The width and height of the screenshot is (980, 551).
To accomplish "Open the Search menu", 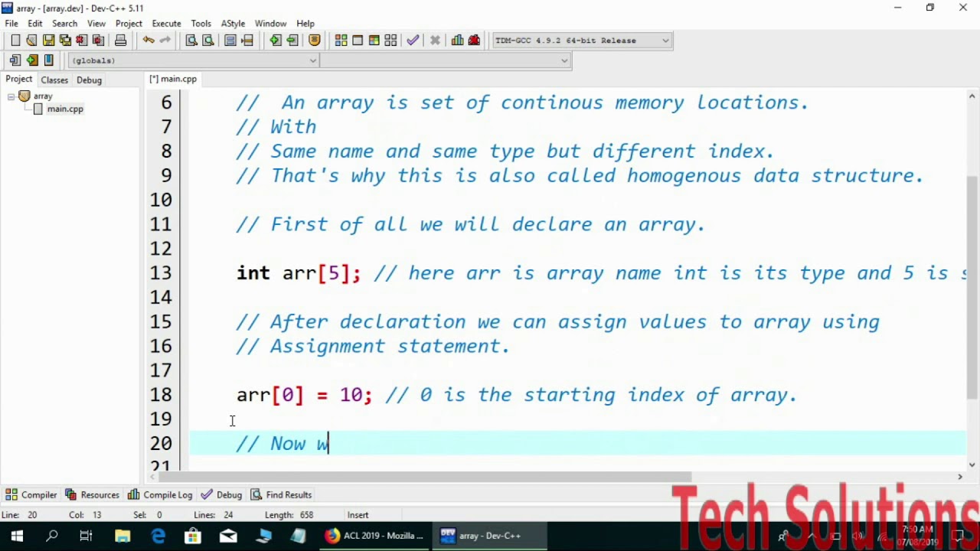I will coord(64,24).
